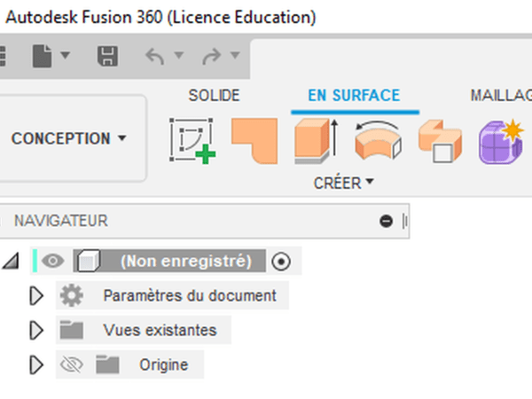This screenshot has width=532, height=399.
Task: Toggle visibility eye of Non enregistré component
Action: (53, 261)
